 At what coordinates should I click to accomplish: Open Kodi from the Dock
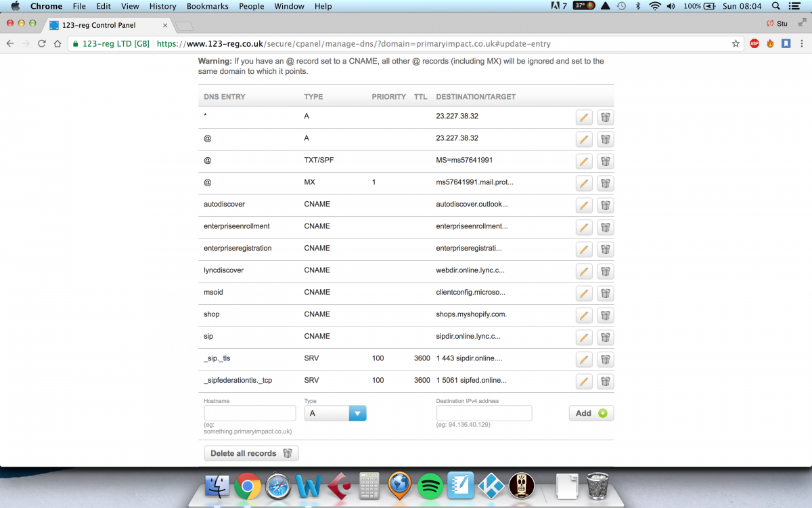[491, 486]
